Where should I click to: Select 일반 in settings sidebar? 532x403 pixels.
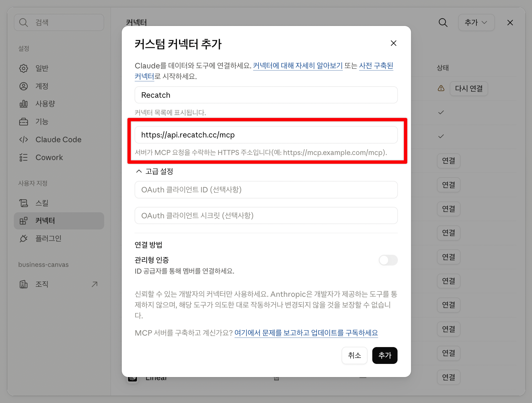[x=59, y=68]
